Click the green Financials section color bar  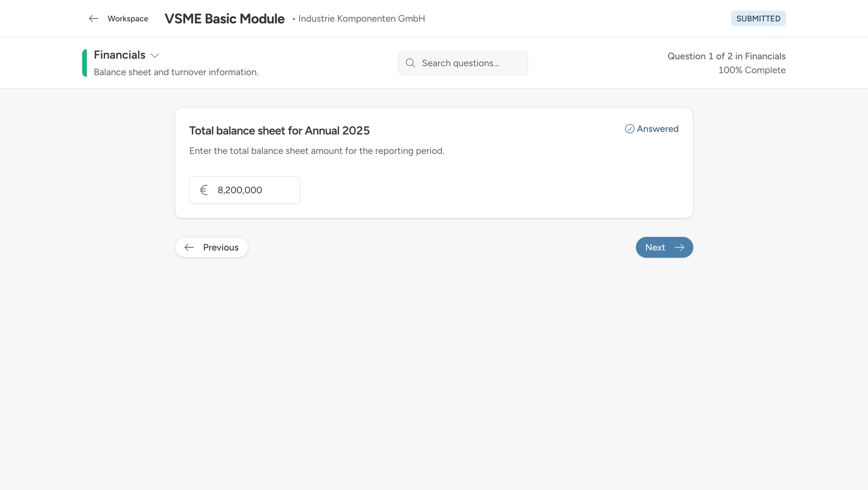pyautogui.click(x=84, y=63)
